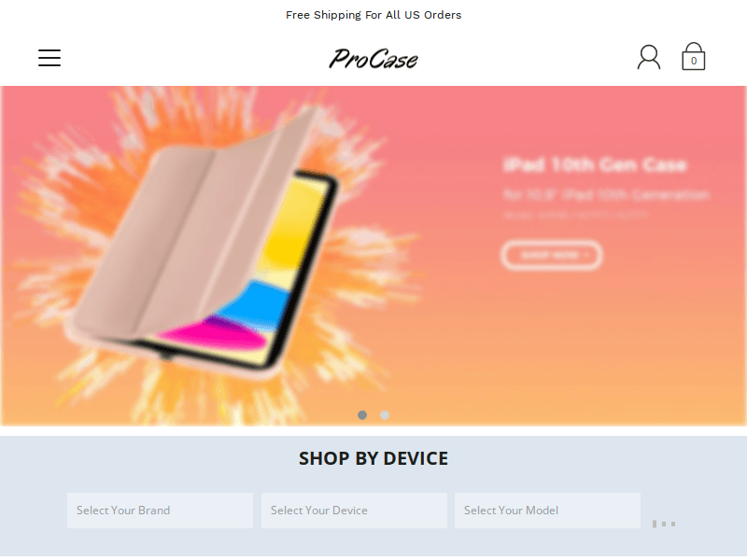Click the blurred fine-print line under subtitle
Image resolution: width=747 pixels, height=560 pixels.
click(575, 216)
